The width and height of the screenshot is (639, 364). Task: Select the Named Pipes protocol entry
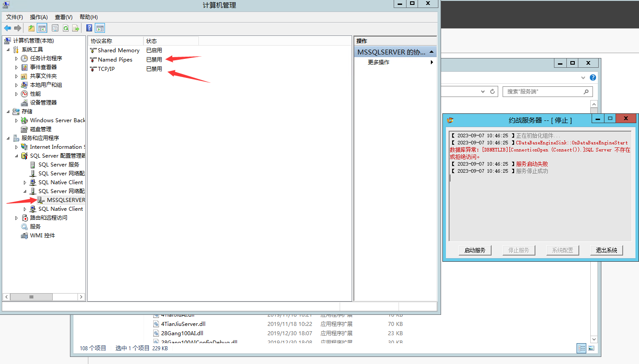pyautogui.click(x=115, y=60)
